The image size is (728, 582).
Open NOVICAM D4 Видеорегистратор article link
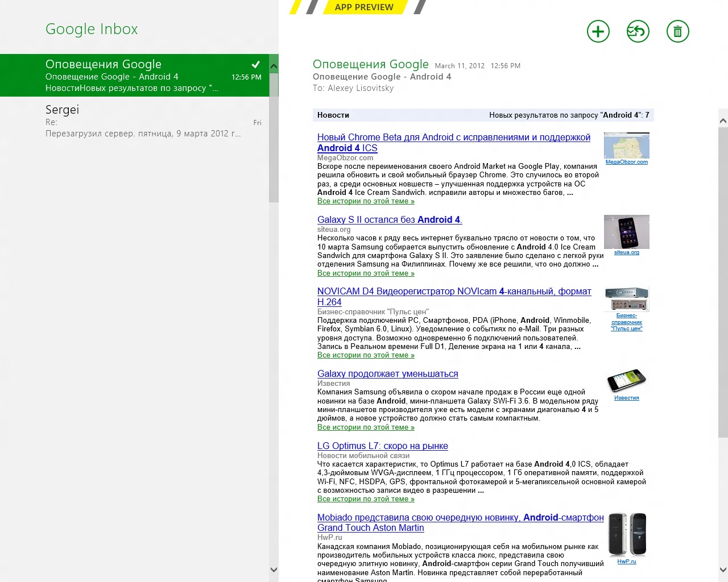click(454, 297)
